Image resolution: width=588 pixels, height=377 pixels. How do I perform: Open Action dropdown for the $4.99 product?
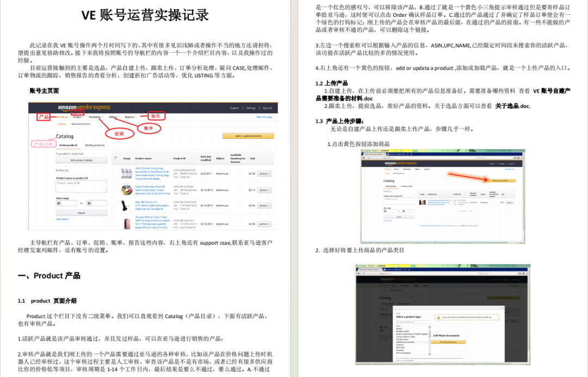265,224
